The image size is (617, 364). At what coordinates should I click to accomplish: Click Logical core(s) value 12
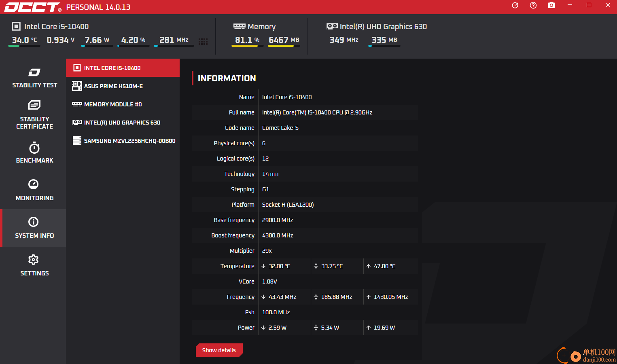point(265,159)
